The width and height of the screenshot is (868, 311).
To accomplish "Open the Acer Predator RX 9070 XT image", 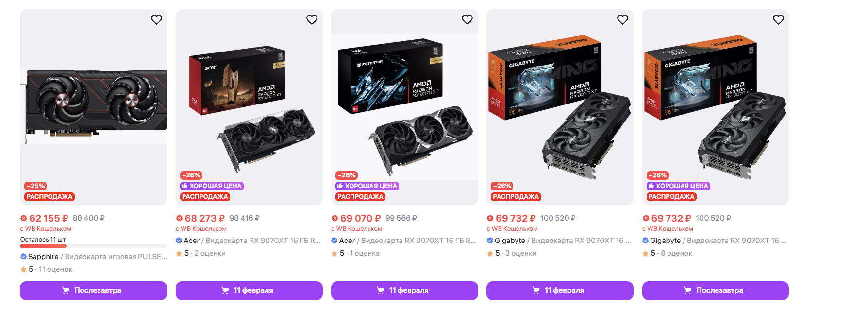I will (x=404, y=107).
